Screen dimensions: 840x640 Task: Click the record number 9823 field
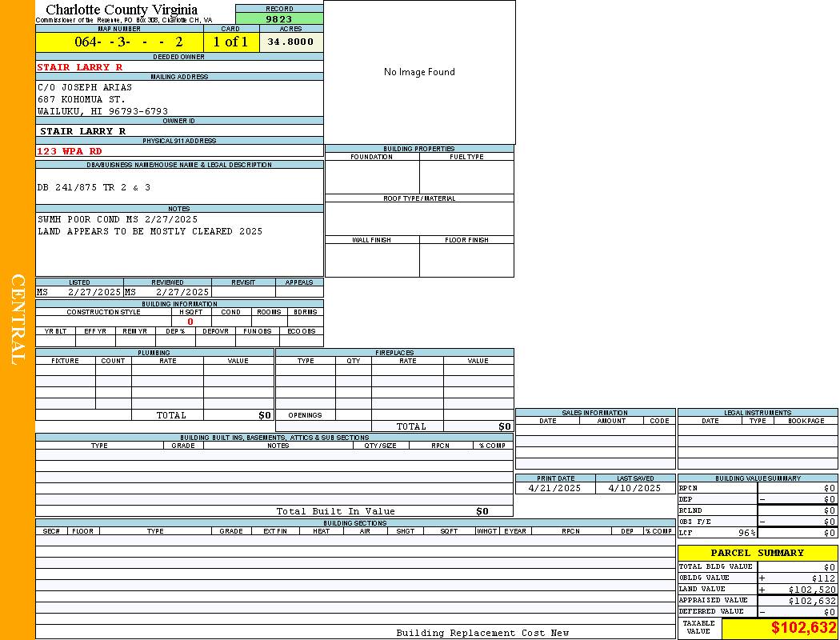click(x=279, y=18)
